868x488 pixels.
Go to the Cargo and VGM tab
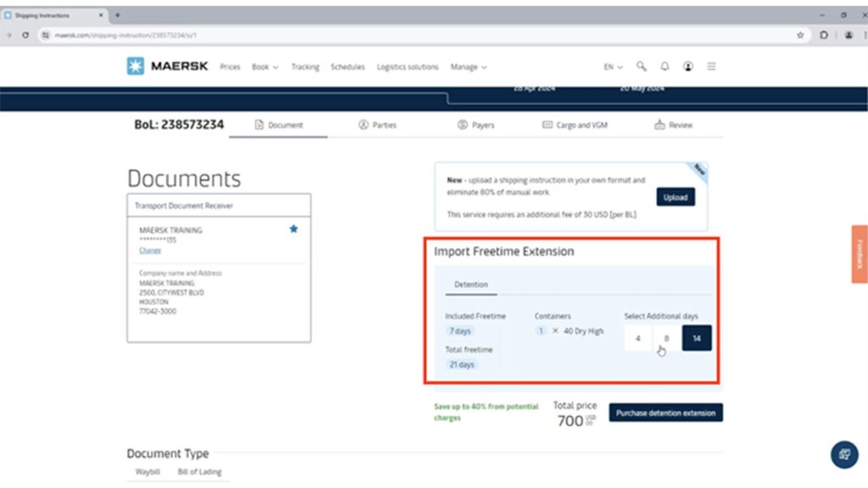574,125
